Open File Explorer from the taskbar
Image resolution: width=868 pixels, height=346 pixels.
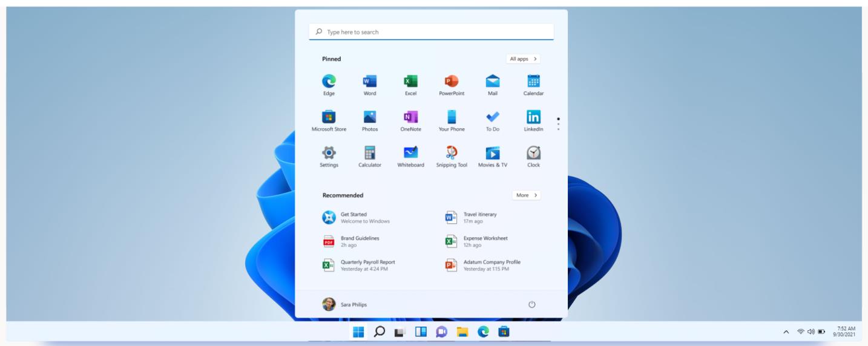coord(462,331)
